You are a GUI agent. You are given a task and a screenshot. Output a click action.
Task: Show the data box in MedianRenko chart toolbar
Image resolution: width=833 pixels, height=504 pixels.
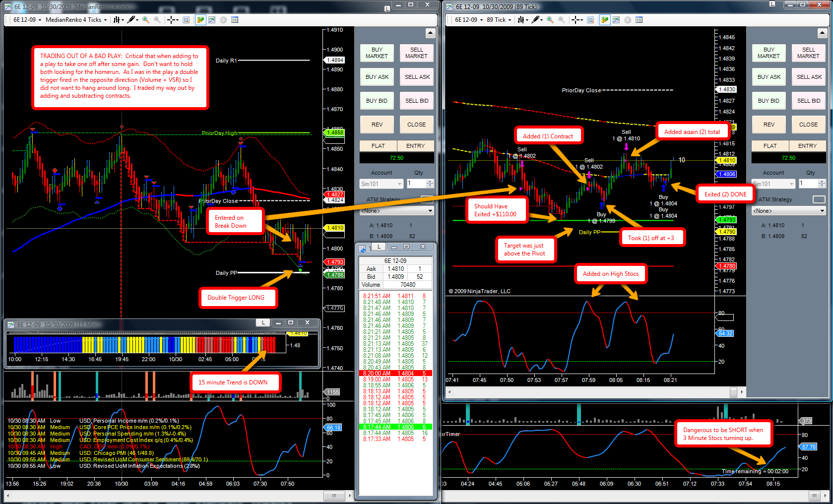(x=186, y=20)
